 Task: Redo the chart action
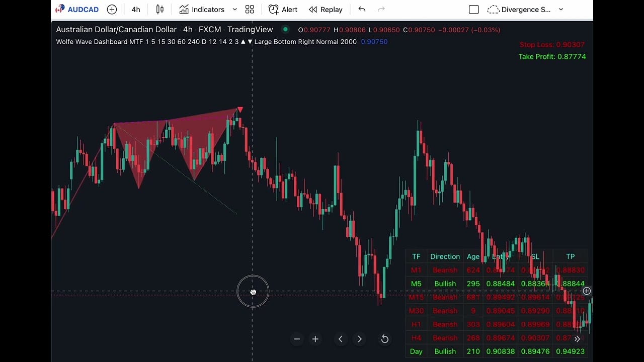tap(381, 9)
